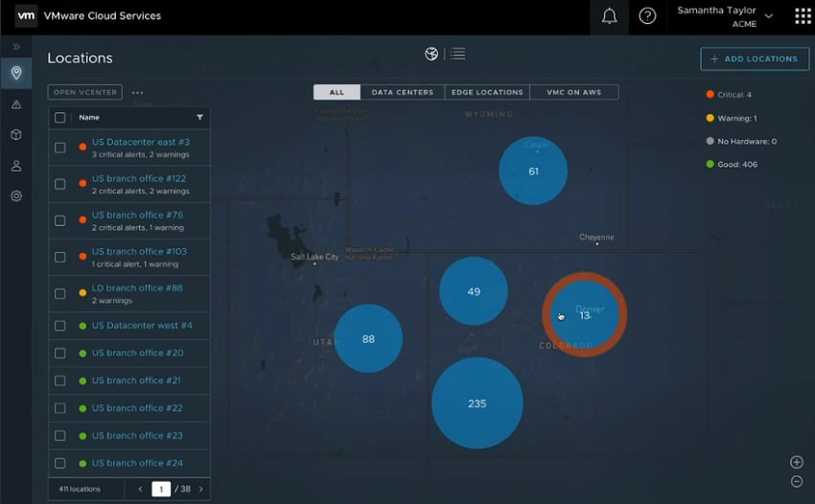Open US Datacenter east #3 link

click(141, 142)
